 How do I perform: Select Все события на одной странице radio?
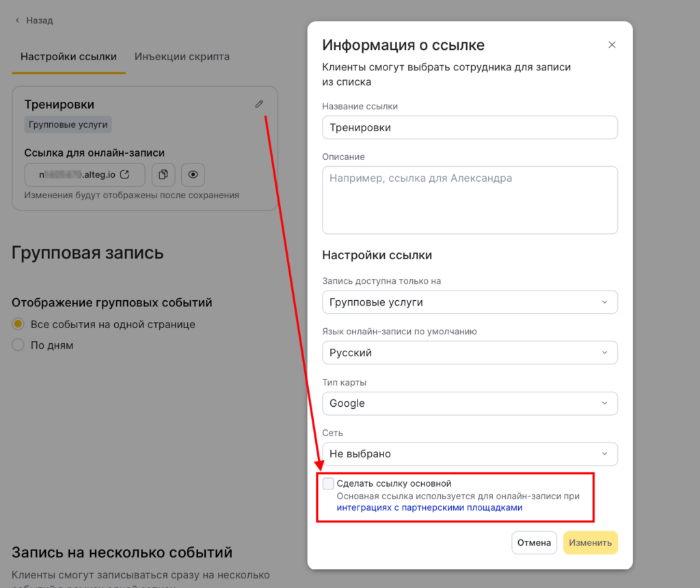click(18, 324)
